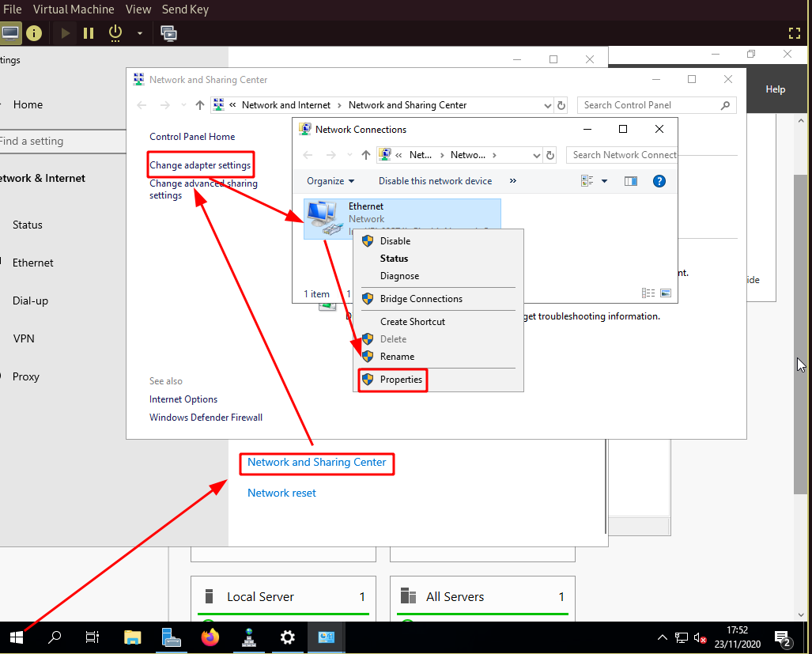Show hidden tray icons chevron
Image resolution: width=812 pixels, height=654 pixels.
pyautogui.click(x=663, y=638)
